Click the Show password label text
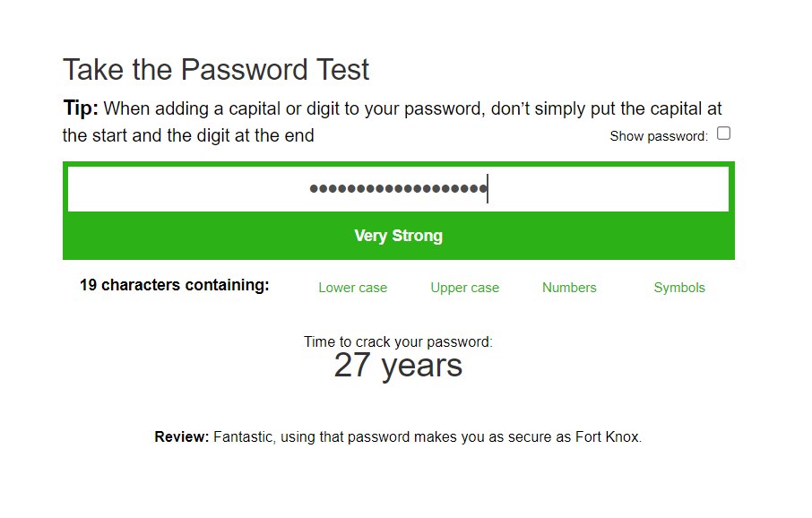The width and height of the screenshot is (812, 518). (x=659, y=136)
